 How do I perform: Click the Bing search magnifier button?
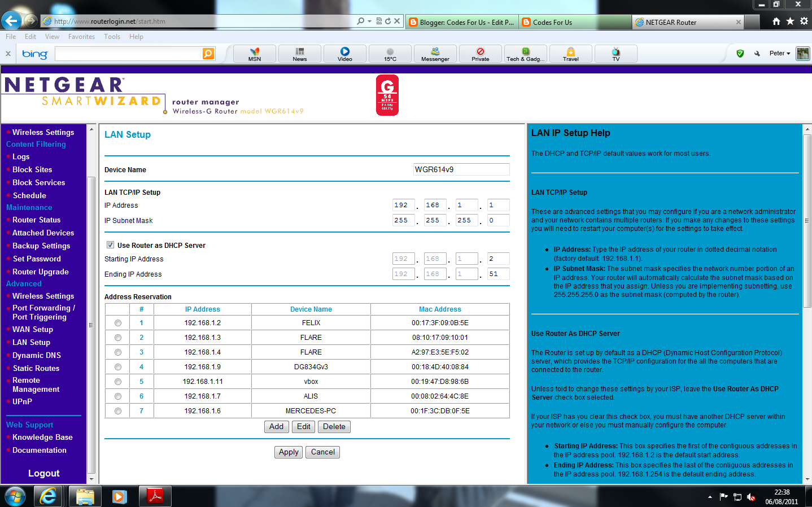(x=208, y=54)
